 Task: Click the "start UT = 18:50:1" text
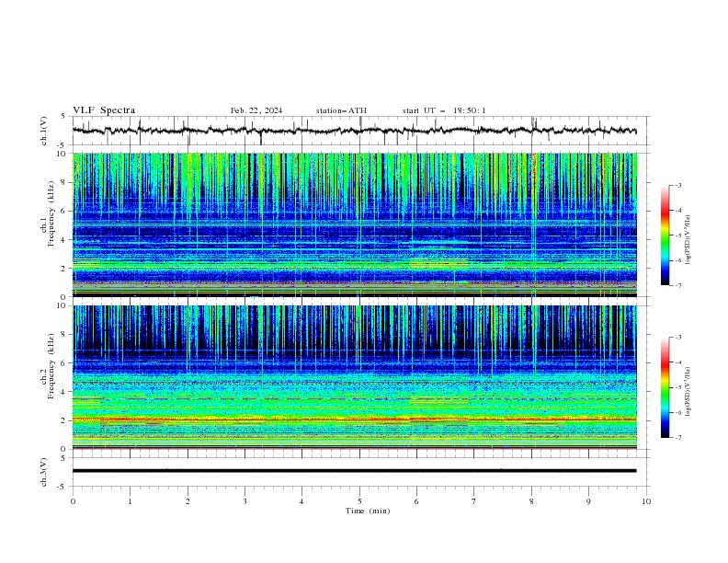[x=444, y=110]
